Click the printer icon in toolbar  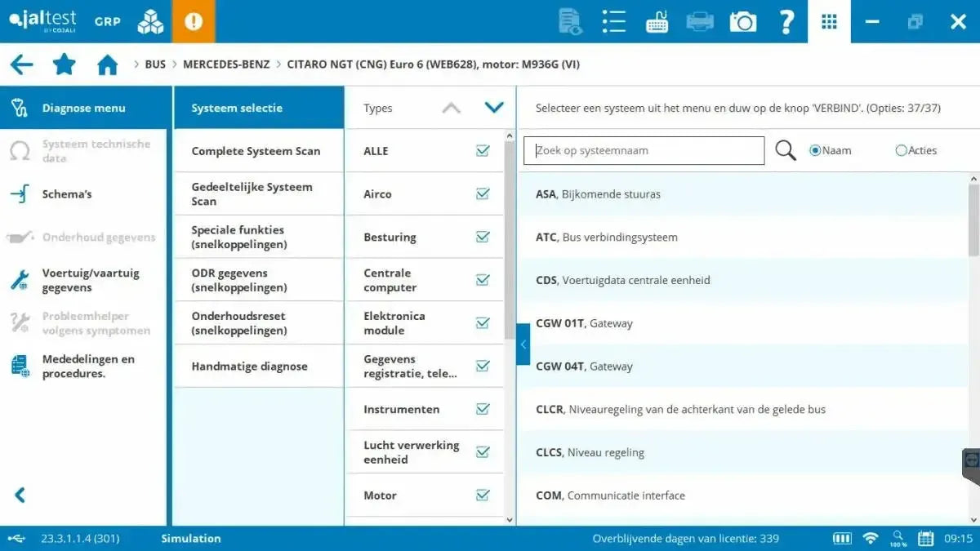coord(700,22)
